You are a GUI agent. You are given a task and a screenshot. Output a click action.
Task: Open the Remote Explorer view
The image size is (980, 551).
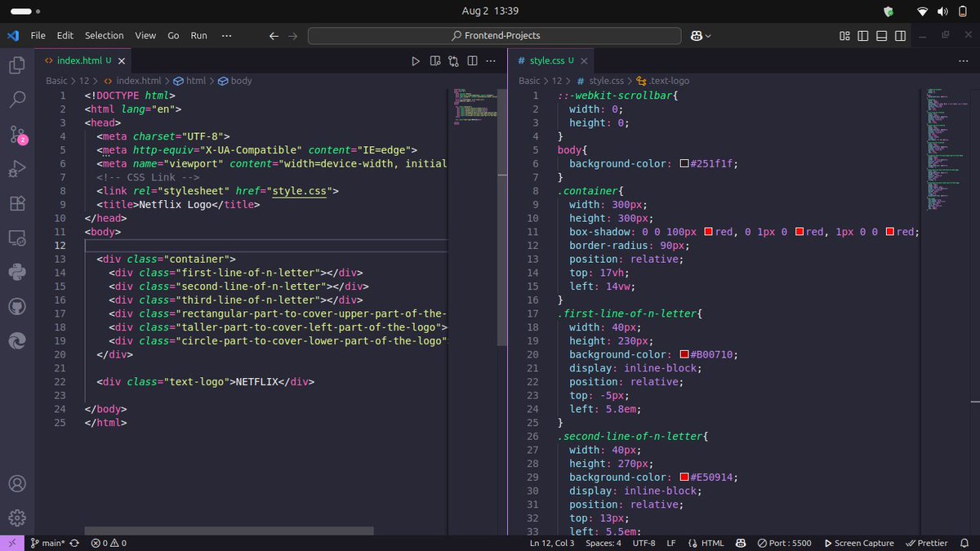tap(16, 238)
